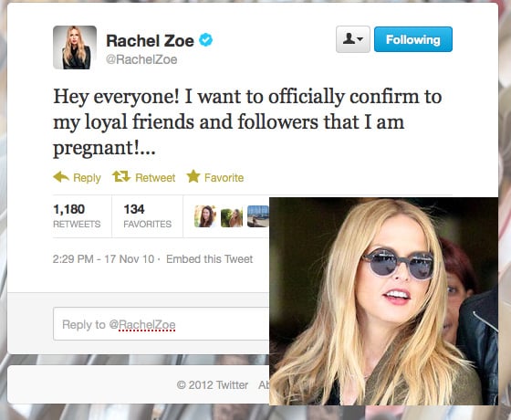Click the Favorite text link
This screenshot has height=420, width=511.
pos(224,178)
